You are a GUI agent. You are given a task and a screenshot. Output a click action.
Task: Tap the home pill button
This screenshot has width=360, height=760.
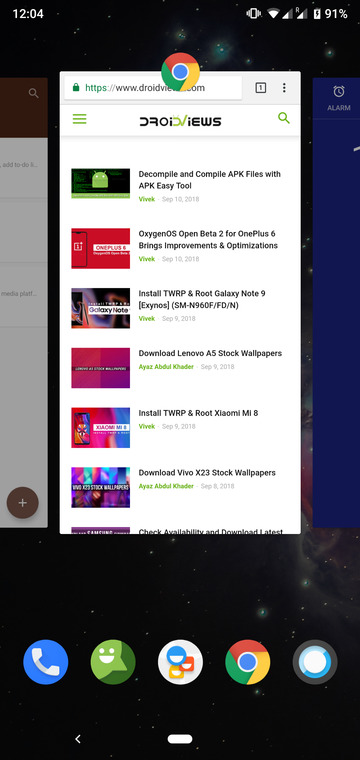[x=180, y=739]
